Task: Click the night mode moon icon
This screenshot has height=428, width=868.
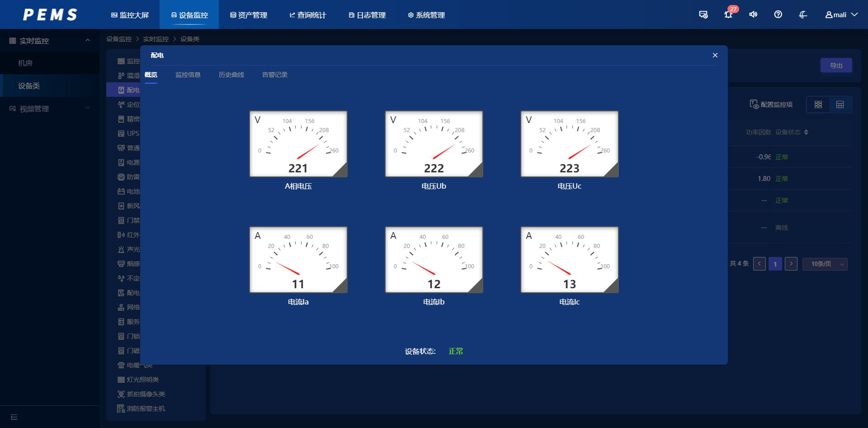Action: pyautogui.click(x=803, y=14)
